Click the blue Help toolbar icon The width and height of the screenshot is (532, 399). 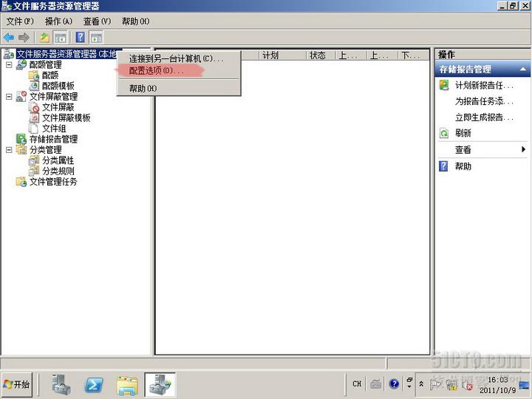click(80, 37)
